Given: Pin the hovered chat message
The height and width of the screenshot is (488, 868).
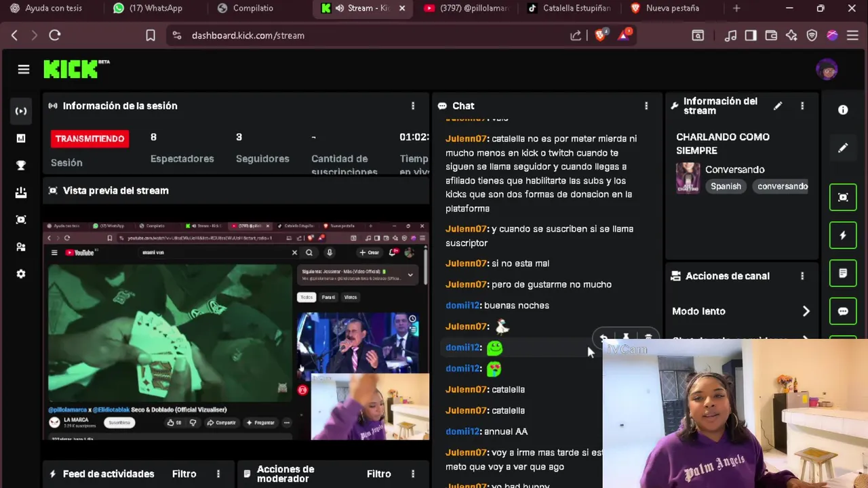Looking at the screenshot, I should (626, 337).
